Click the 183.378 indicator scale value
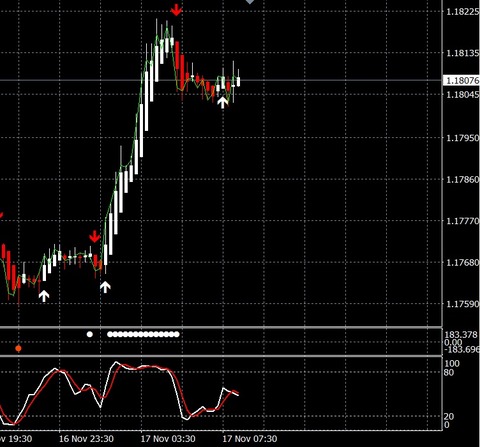This screenshot has width=480, height=447. pos(461,335)
